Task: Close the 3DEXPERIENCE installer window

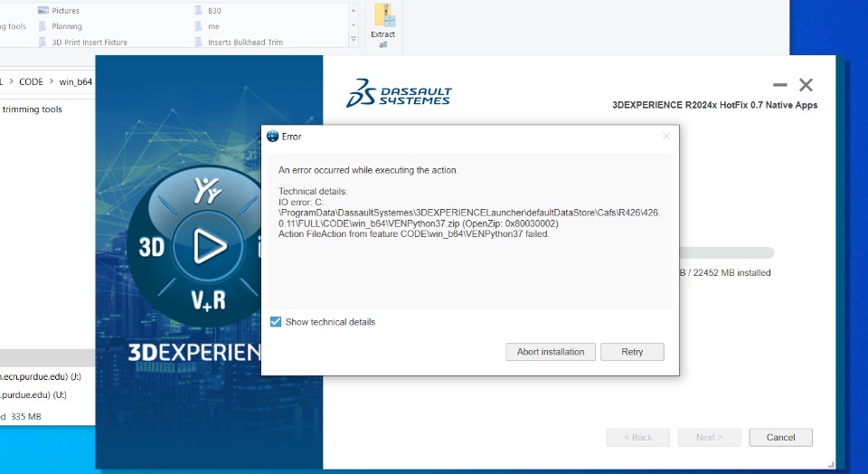Action: 806,85
